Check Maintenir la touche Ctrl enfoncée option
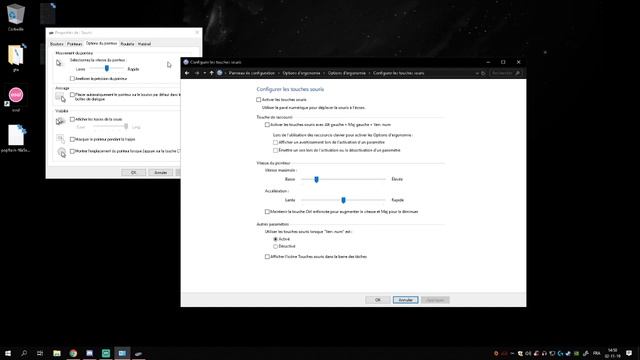Viewport: 640px width, 360px height. (x=267, y=212)
